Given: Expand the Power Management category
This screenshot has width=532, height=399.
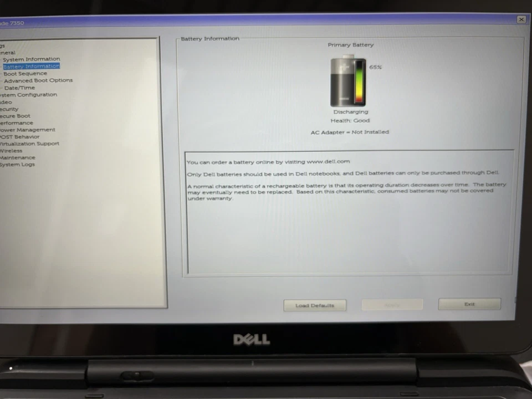Looking at the screenshot, I should coord(28,130).
